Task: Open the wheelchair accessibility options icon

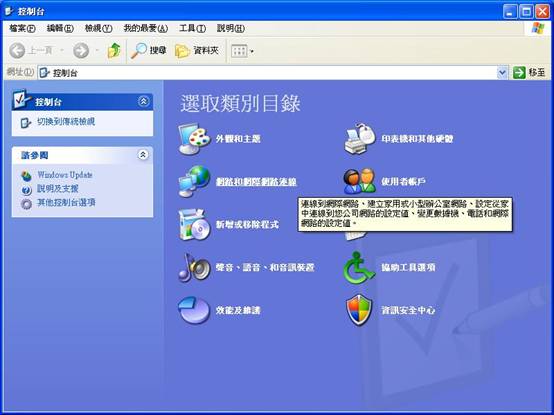Action: tap(359, 268)
